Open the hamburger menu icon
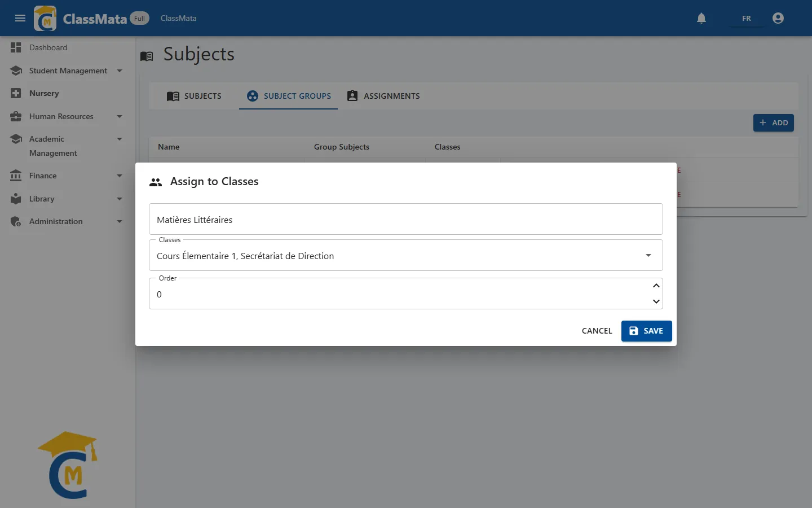 click(20, 18)
